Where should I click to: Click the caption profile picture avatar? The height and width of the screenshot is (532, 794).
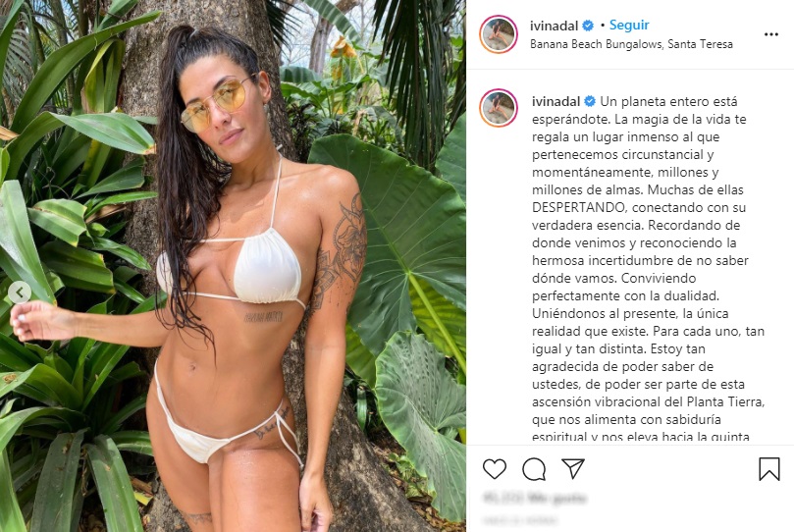click(499, 108)
